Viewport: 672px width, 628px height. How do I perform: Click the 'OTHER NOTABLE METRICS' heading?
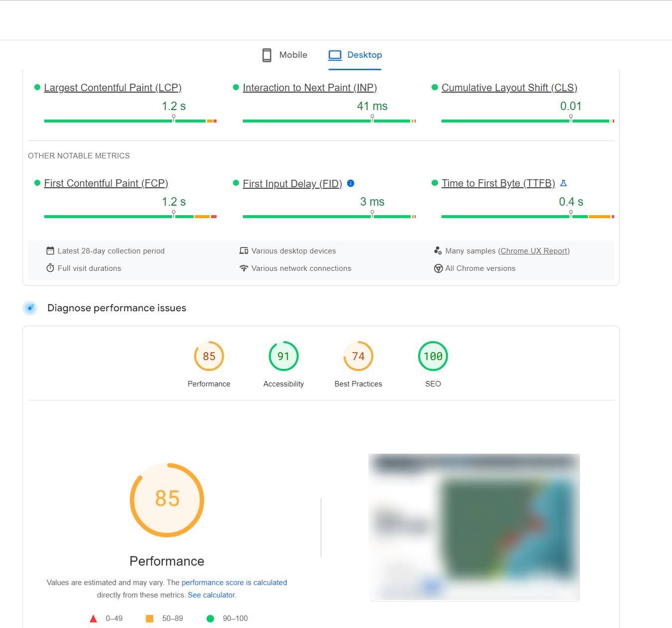tap(79, 156)
